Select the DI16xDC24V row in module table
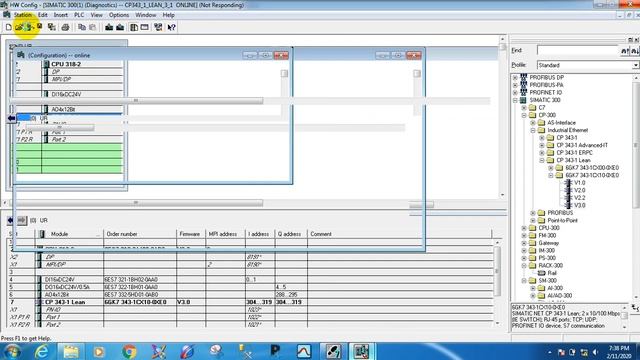 point(251,280)
